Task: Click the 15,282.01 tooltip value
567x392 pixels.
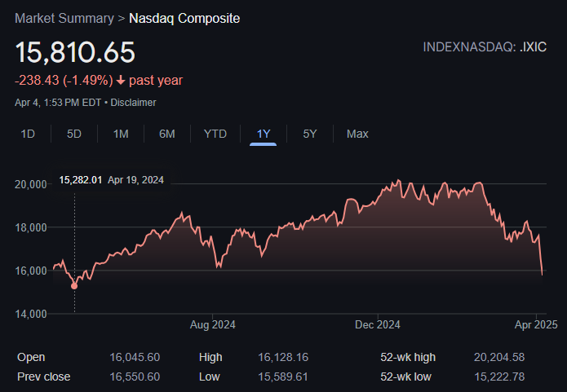Action: point(81,180)
